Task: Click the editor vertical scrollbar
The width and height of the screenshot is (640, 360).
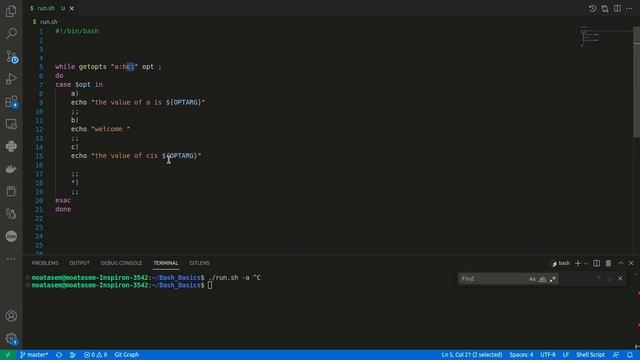Action: click(636, 83)
